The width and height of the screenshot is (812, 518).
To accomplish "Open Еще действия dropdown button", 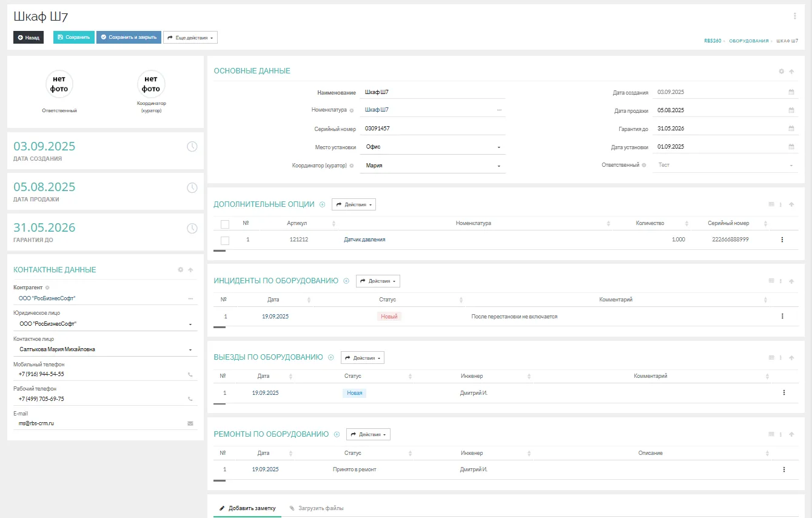I will point(190,38).
